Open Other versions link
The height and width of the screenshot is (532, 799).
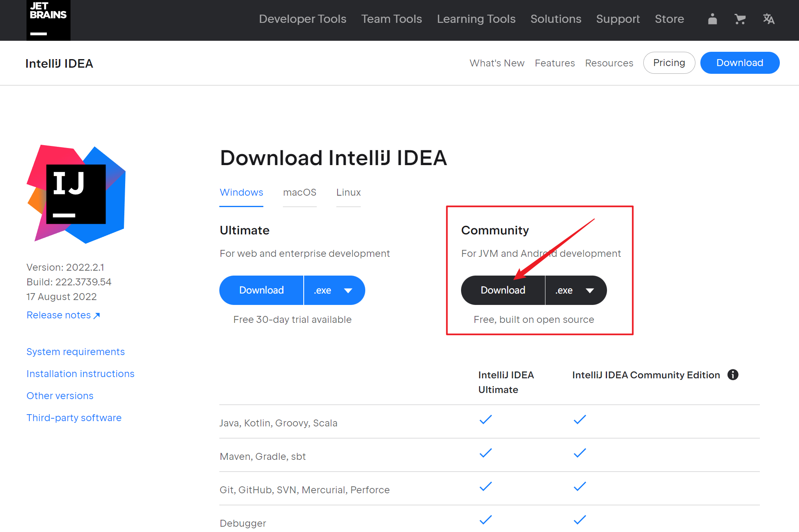point(60,396)
